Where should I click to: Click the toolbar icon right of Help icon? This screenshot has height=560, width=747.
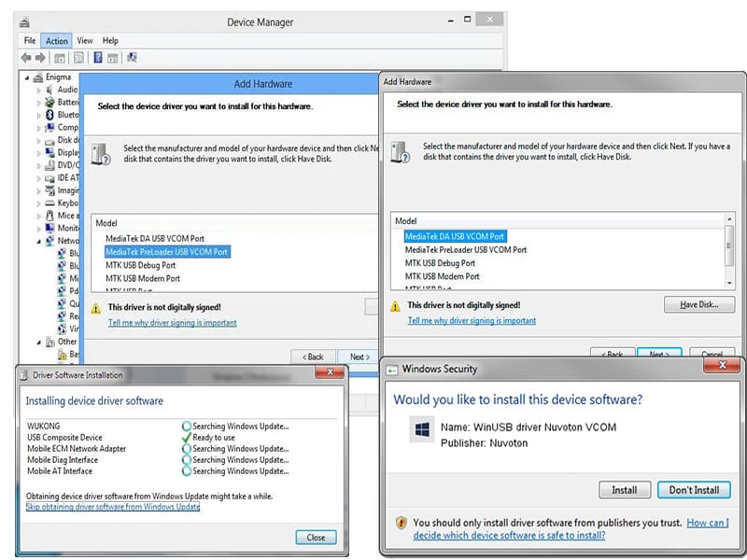click(x=112, y=58)
